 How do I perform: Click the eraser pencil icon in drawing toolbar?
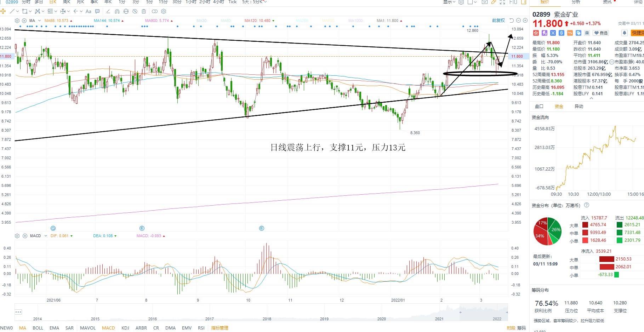pos(108,11)
